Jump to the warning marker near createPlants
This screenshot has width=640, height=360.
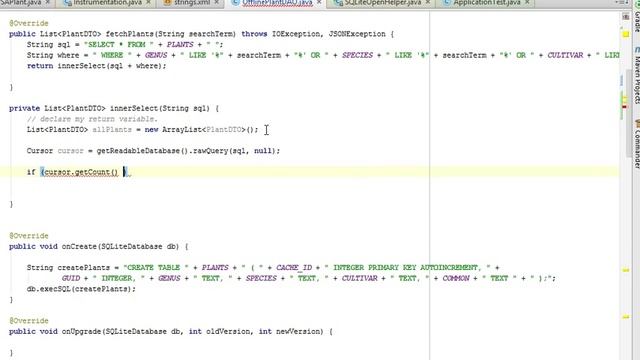coord(625,270)
